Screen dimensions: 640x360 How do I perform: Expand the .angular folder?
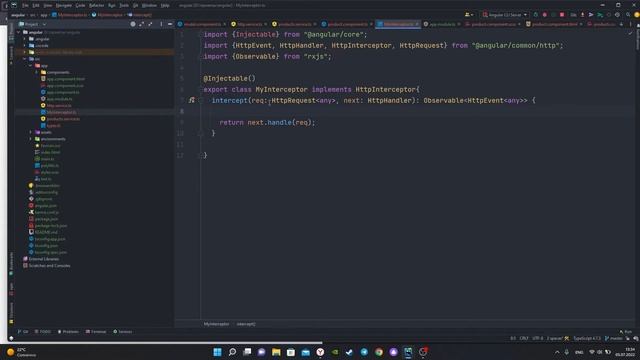click(x=25, y=39)
